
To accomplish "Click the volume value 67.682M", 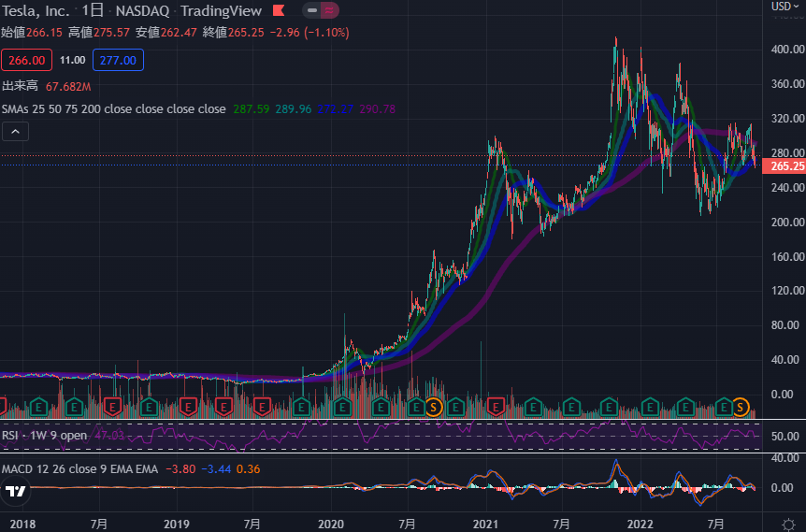I will pos(68,86).
